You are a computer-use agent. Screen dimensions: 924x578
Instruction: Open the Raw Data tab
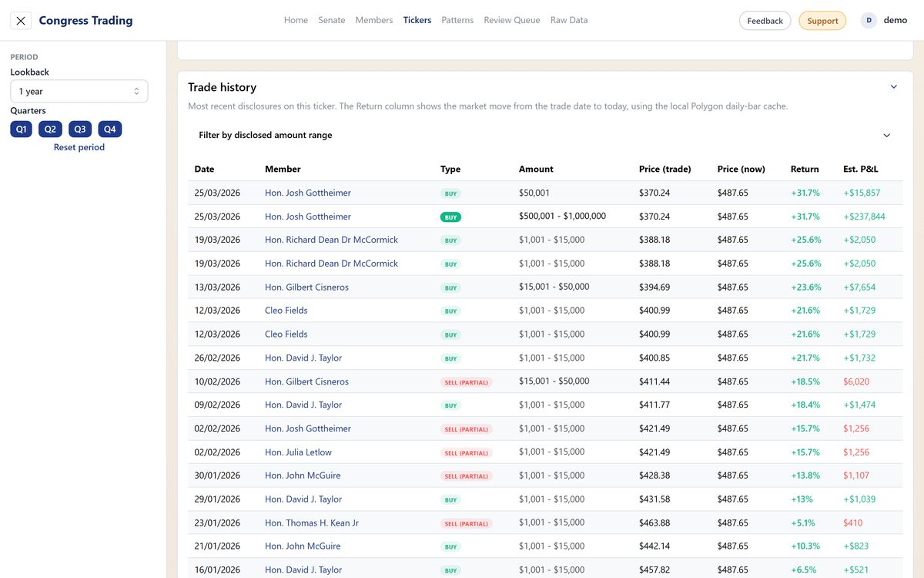(x=569, y=20)
